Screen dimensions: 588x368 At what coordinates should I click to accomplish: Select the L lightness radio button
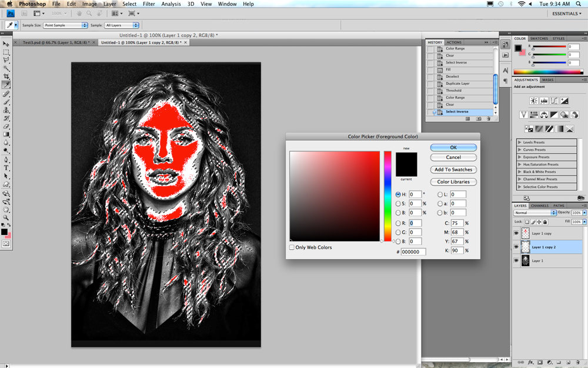(x=440, y=194)
